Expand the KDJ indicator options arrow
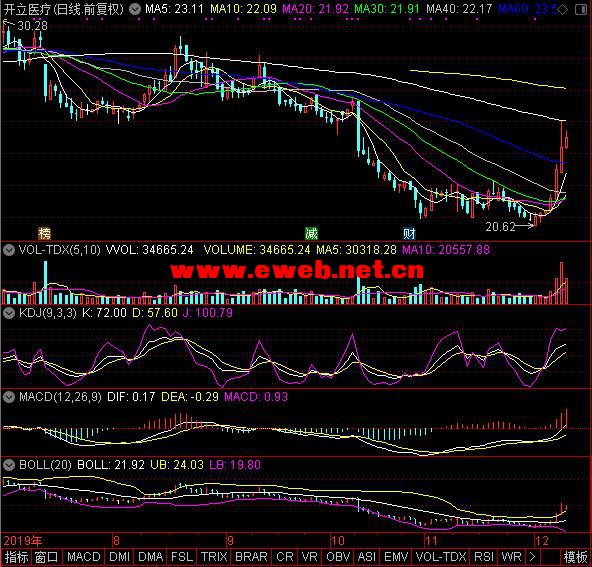This screenshot has width=592, height=567. click(8, 313)
